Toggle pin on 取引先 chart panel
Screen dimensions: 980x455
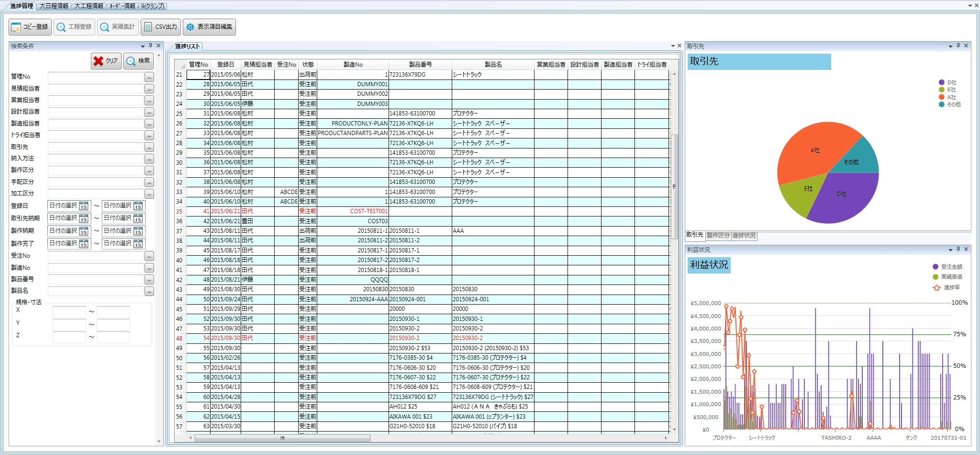point(958,46)
